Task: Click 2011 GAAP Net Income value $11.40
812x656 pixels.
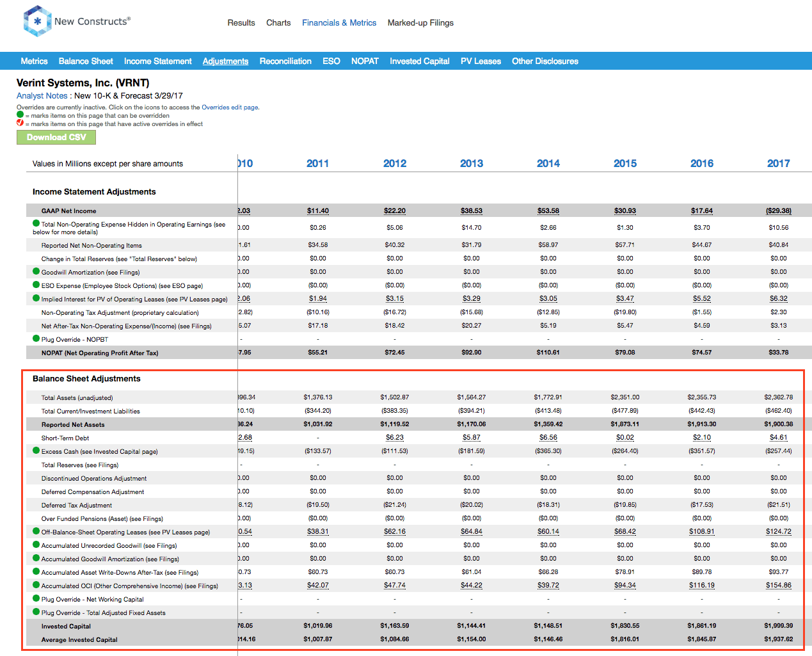Action: tap(318, 211)
